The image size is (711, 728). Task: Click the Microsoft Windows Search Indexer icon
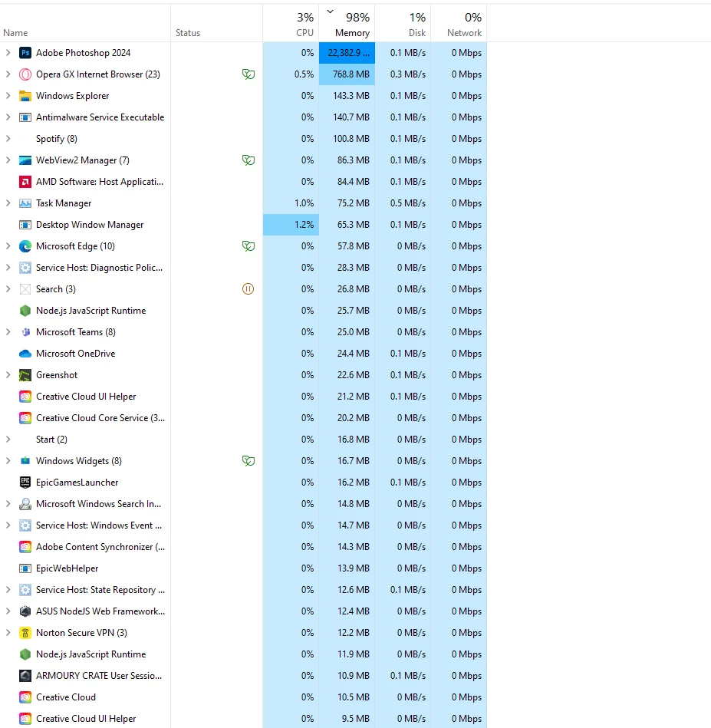coord(25,504)
